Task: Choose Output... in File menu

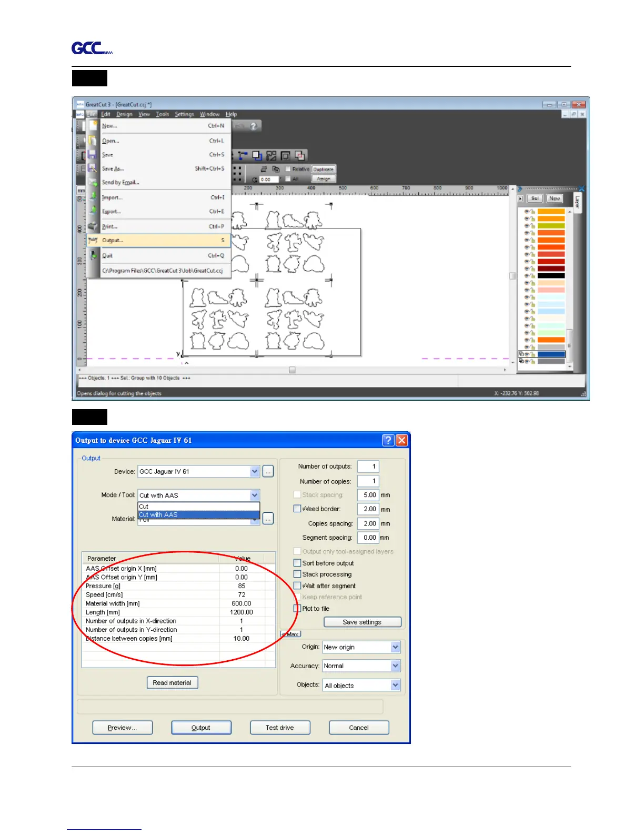Action: (x=158, y=241)
